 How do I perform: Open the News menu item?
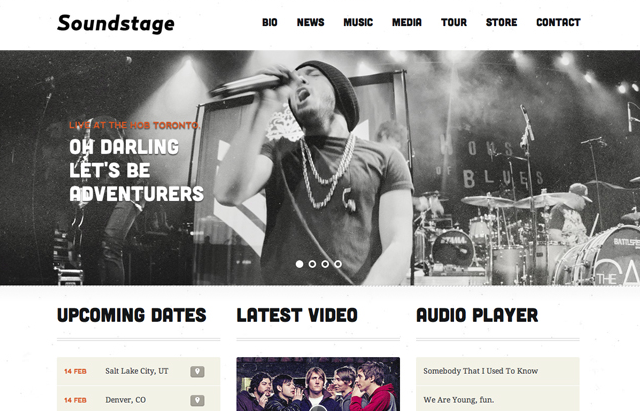(311, 22)
